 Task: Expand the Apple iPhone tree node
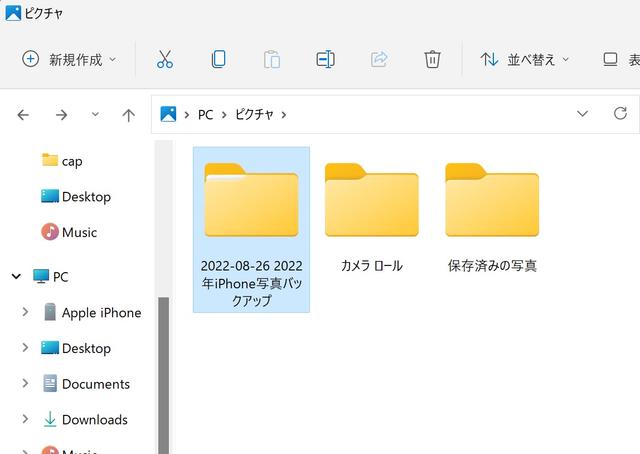[25, 312]
